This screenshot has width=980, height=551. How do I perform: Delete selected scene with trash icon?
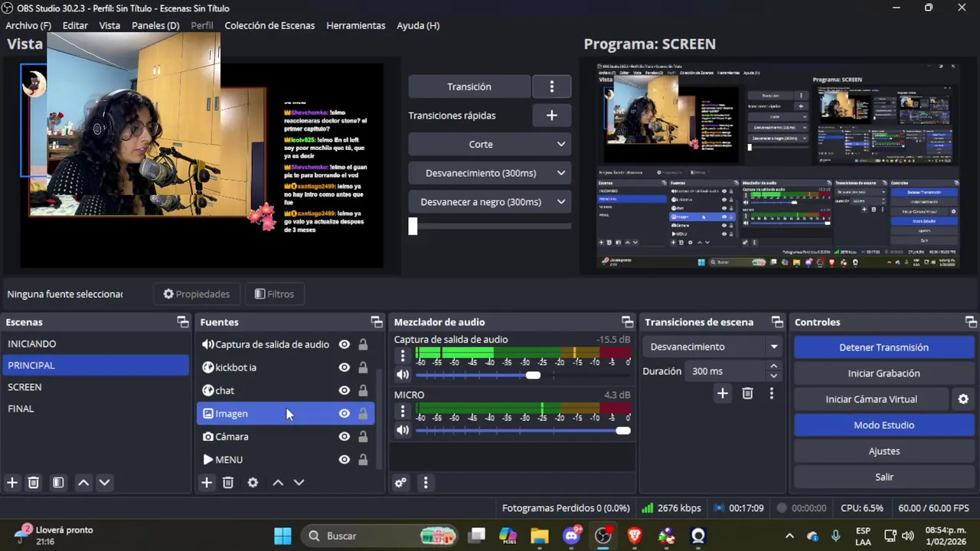(x=34, y=482)
